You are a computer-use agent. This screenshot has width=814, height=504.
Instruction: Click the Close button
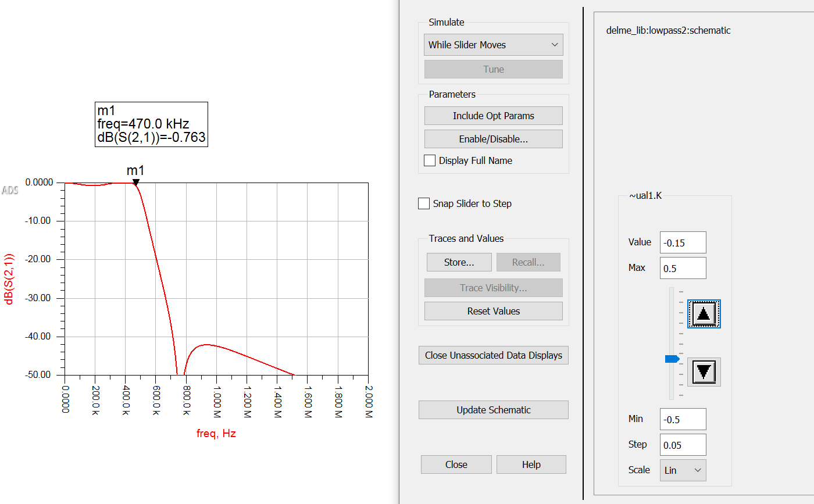point(456,464)
